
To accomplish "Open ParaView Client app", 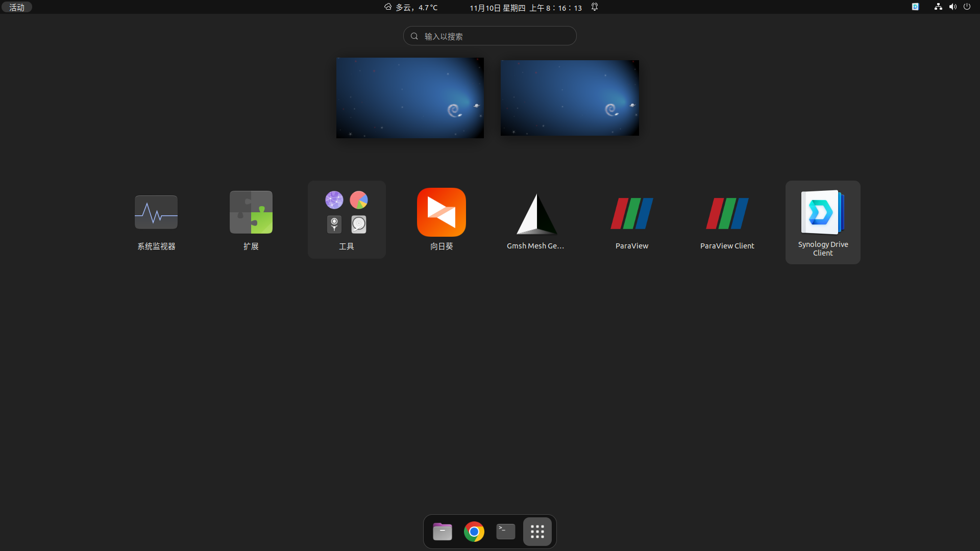I will coord(727,213).
